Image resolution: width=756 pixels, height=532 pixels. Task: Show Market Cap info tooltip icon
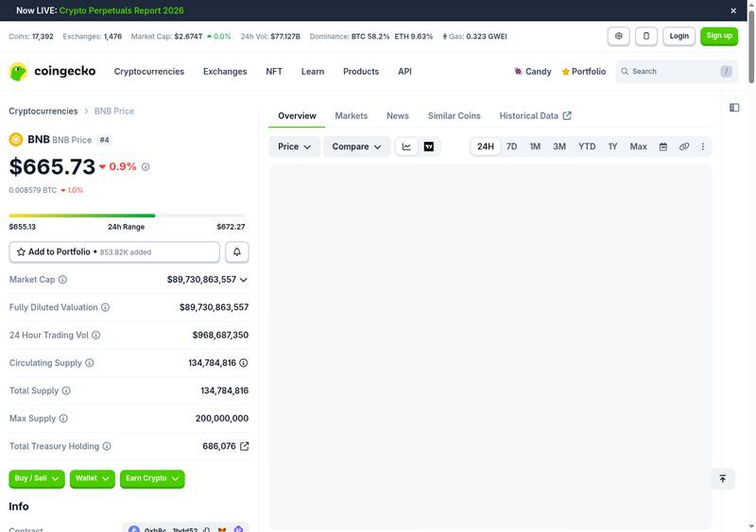click(x=62, y=280)
